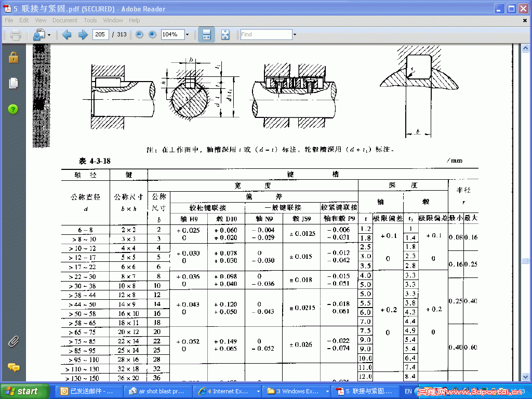Click the 轴 N9 column header
Screen dimensions: 532x399
point(264,219)
